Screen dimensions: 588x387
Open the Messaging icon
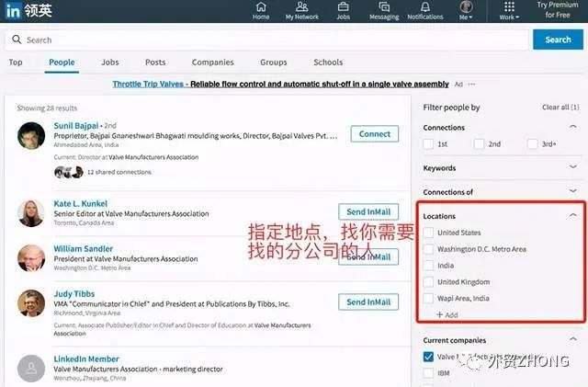pos(384,11)
